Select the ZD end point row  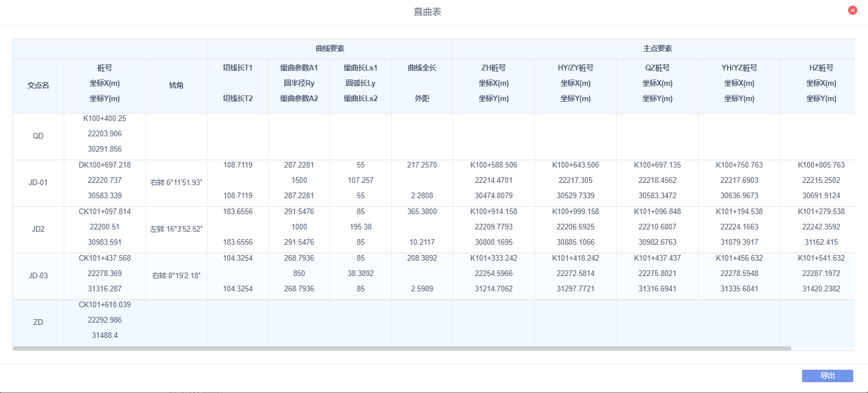tap(38, 323)
